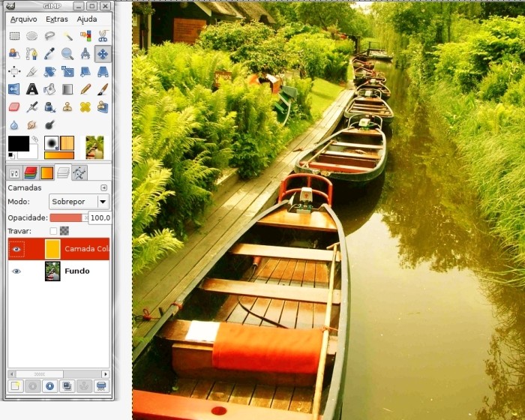Select the Text tool

(31, 89)
